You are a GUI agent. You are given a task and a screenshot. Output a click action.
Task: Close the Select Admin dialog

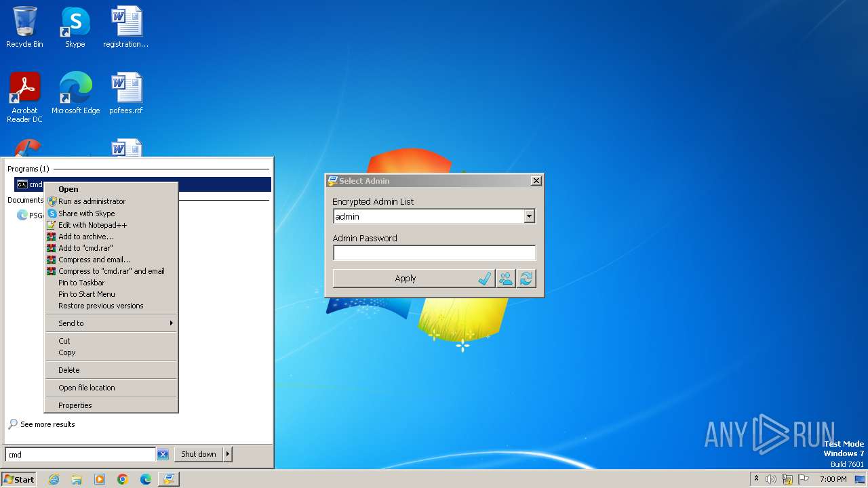pyautogui.click(x=536, y=181)
